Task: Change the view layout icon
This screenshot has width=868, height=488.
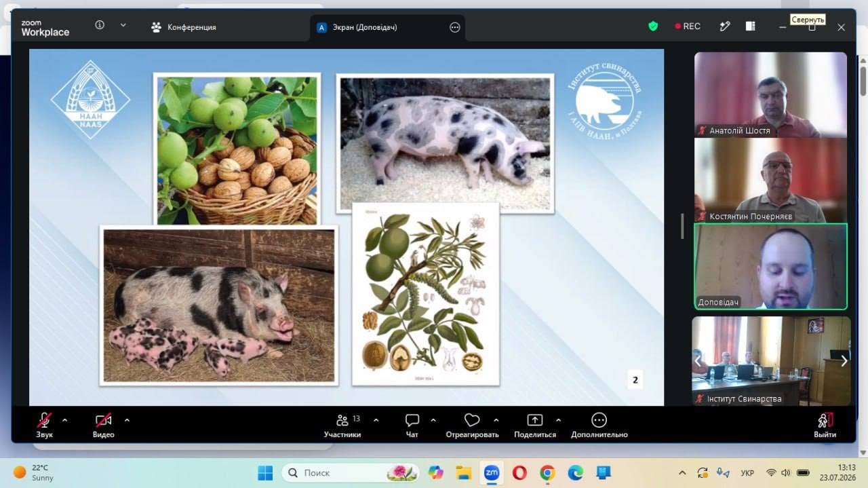Action: tap(750, 26)
